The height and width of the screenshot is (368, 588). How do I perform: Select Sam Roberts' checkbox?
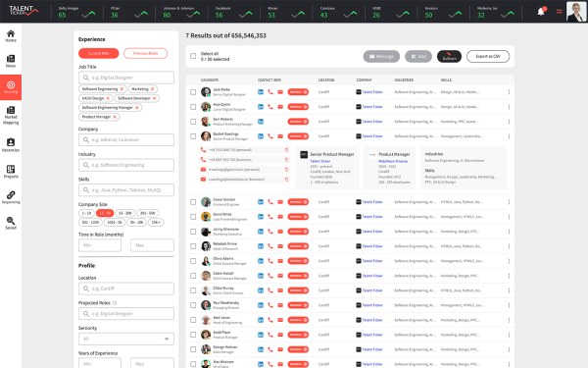tap(193, 122)
